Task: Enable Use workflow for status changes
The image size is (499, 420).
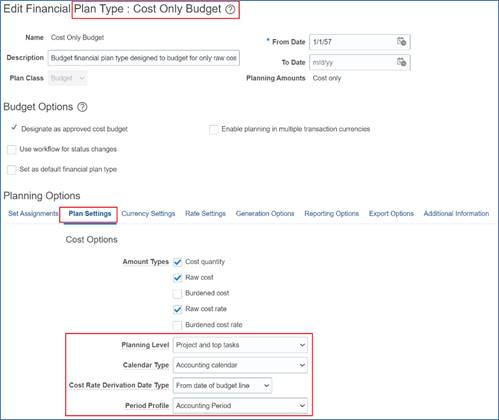Action: click(x=12, y=149)
